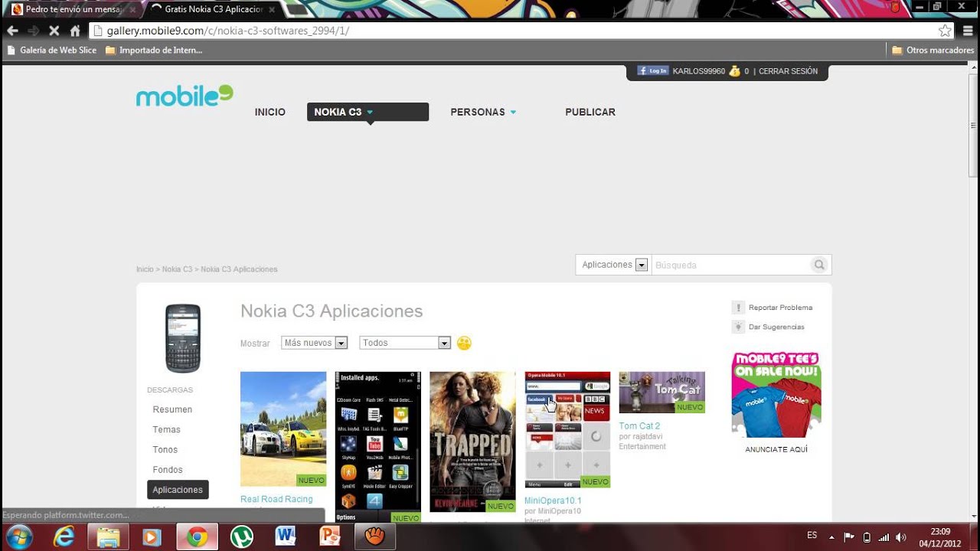The image size is (980, 551).
Task: Click Dar Sugerencias link
Action: pyautogui.click(x=776, y=327)
